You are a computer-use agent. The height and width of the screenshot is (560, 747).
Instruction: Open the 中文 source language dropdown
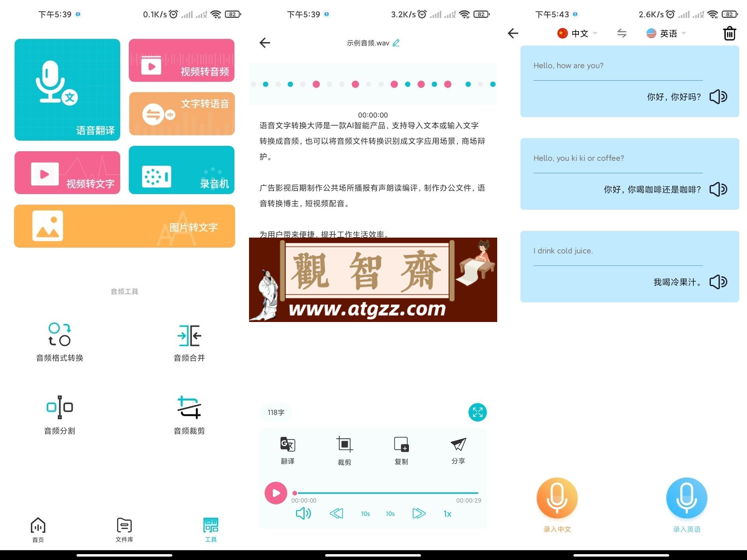tap(577, 33)
